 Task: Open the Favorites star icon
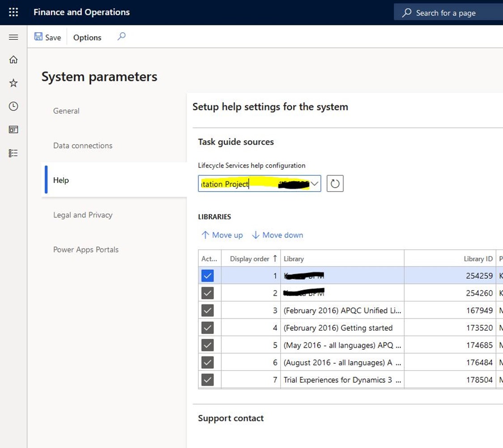click(13, 83)
